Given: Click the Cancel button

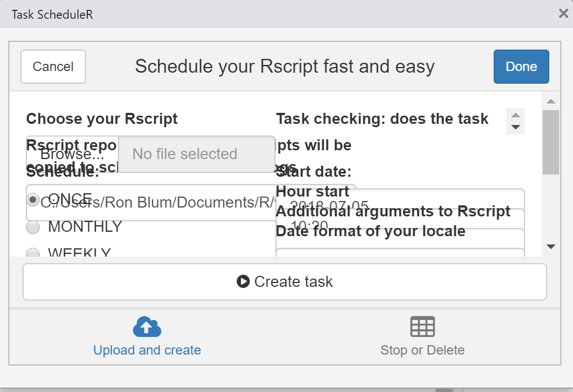Looking at the screenshot, I should 53,67.
